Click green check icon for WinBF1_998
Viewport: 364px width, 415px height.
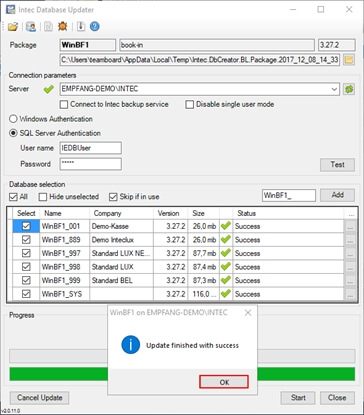pyautogui.click(x=226, y=267)
